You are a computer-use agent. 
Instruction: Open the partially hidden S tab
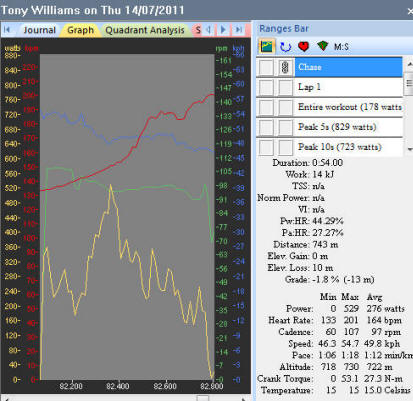tap(197, 30)
